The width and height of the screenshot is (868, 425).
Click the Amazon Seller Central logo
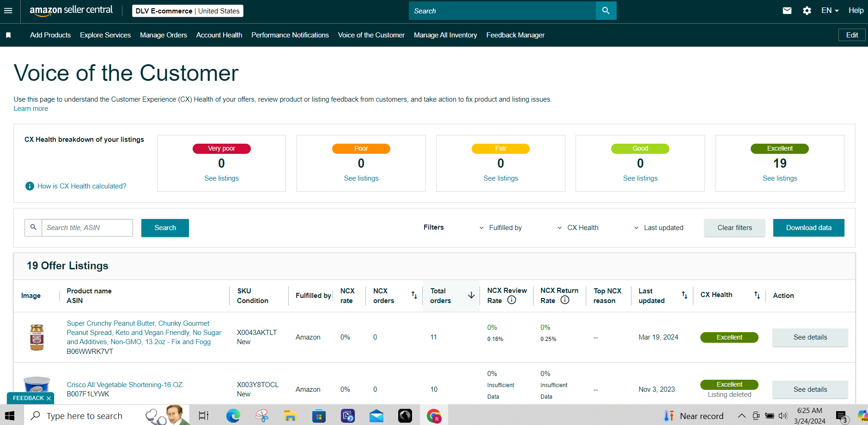point(71,11)
